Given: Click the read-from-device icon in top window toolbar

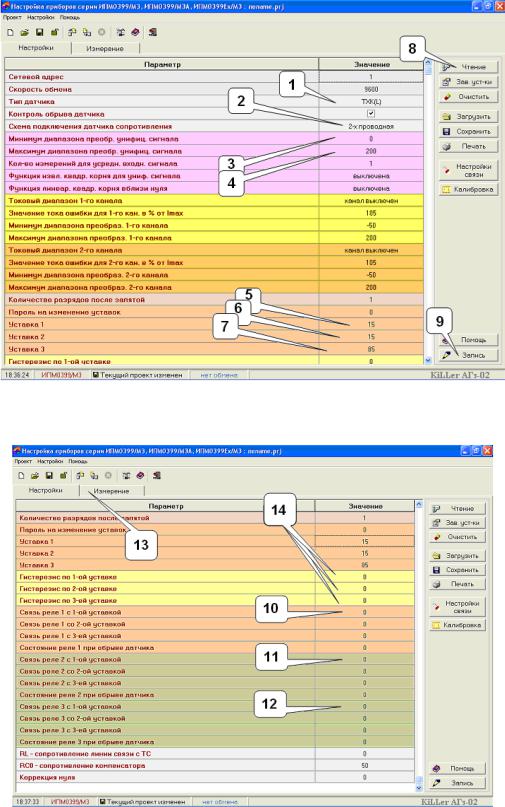Looking at the screenshot, I should tap(72, 32).
